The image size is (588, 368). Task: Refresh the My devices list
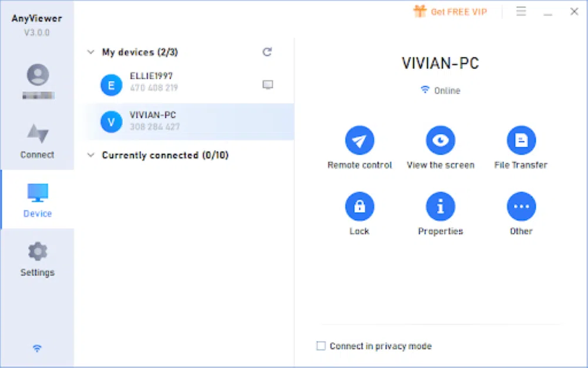click(267, 52)
